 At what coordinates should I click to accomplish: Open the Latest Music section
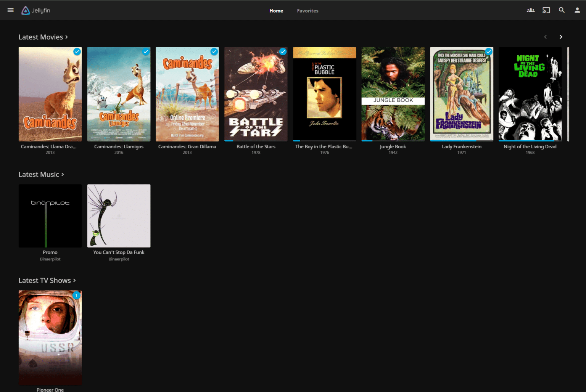(x=41, y=174)
